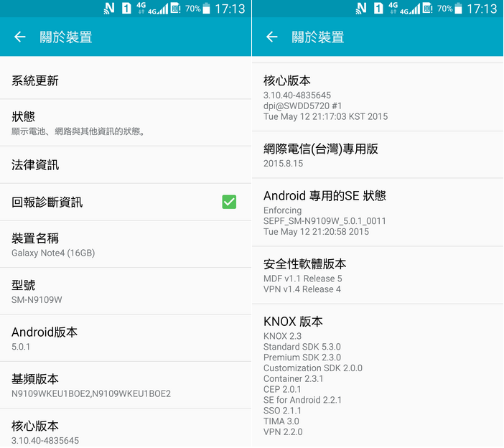The height and width of the screenshot is (448, 504).
Task: Tap 核心版本 entry on left screen
Action: (x=126, y=428)
